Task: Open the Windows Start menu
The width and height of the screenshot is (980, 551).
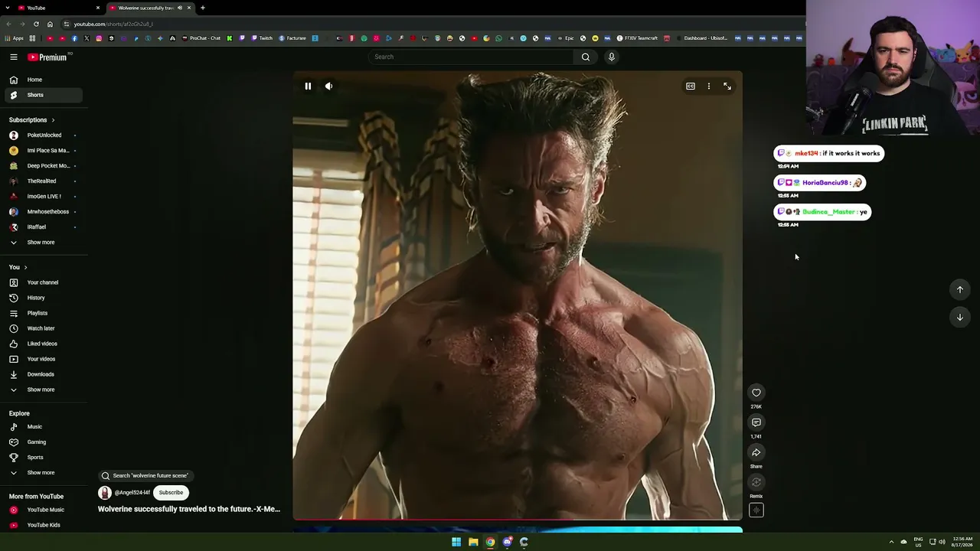Action: (456, 542)
